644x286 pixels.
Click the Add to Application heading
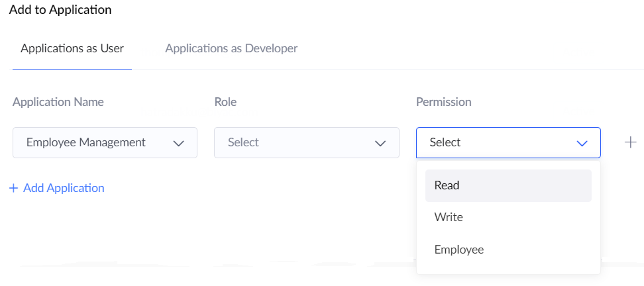(x=60, y=10)
